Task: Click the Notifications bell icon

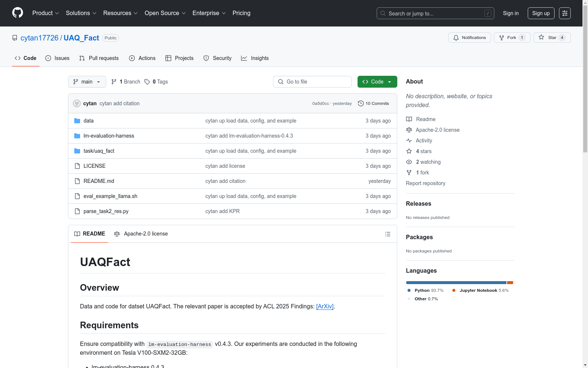Action: (456, 38)
